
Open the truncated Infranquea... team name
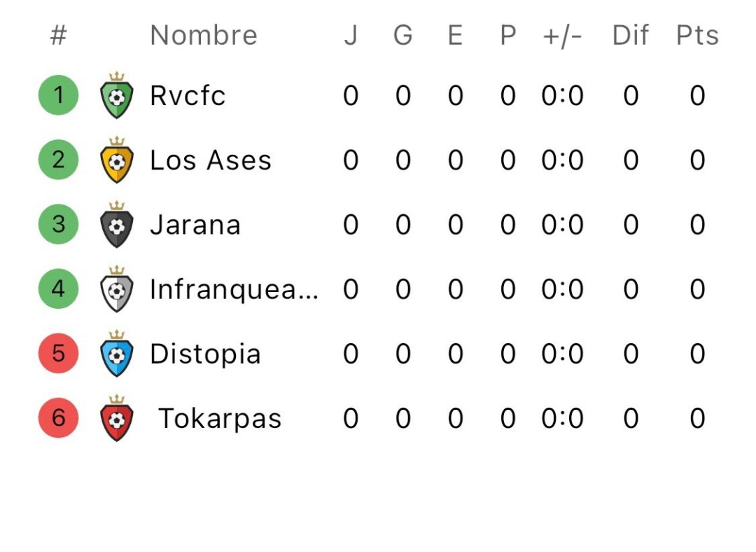(234, 289)
